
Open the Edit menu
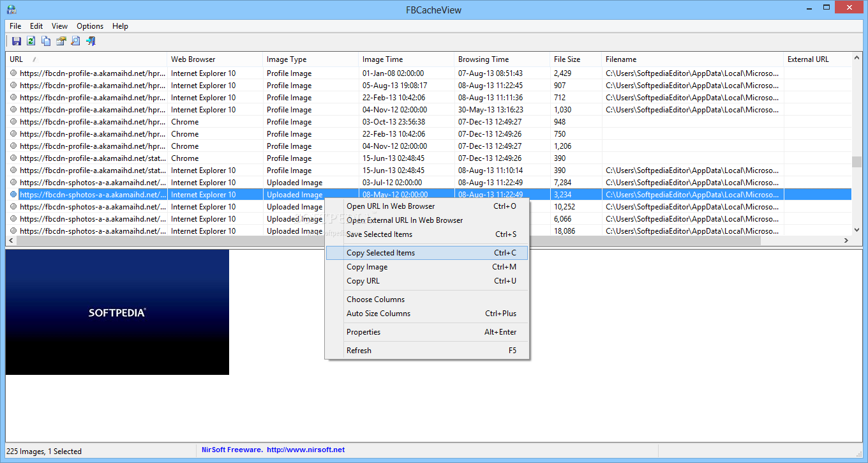point(36,26)
